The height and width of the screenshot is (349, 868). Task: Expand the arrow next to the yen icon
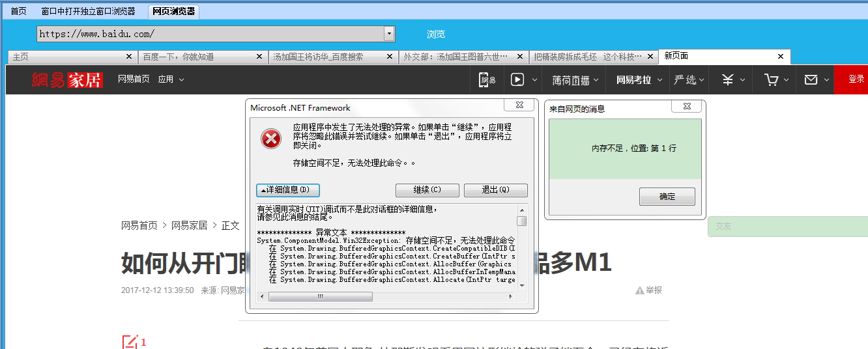coord(744,79)
